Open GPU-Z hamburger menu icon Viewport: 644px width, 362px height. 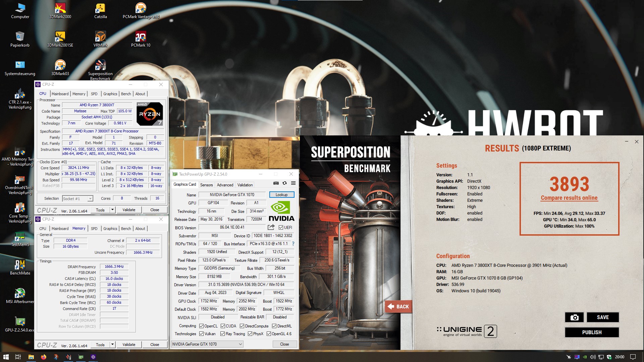(293, 183)
